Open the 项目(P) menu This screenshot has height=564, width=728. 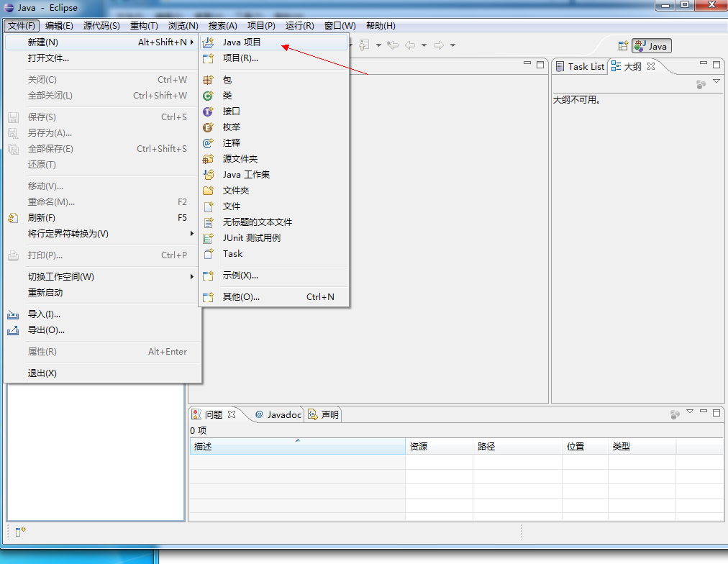coord(261,25)
